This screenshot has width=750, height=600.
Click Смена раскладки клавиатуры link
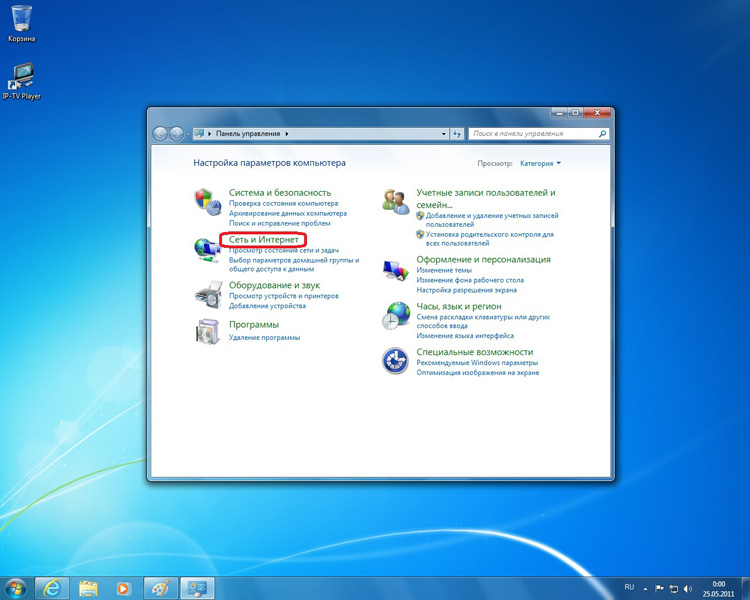coord(483,321)
